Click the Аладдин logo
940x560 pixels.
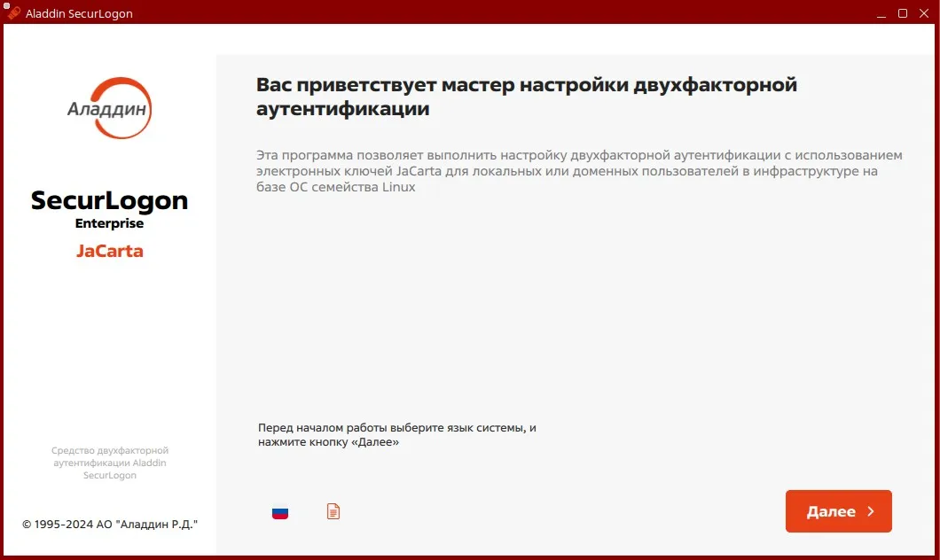[110, 108]
